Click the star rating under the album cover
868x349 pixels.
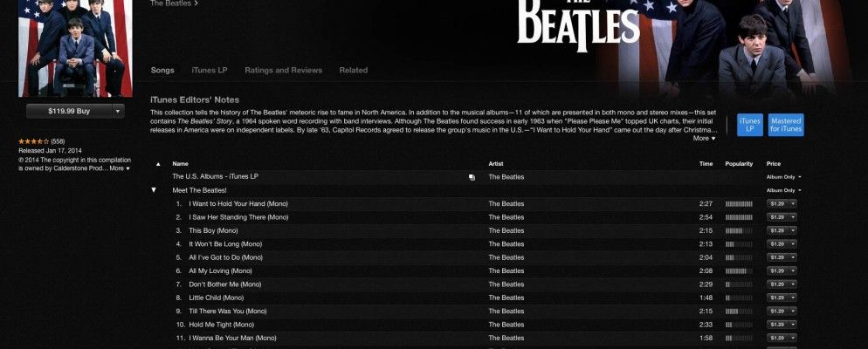[x=33, y=141]
